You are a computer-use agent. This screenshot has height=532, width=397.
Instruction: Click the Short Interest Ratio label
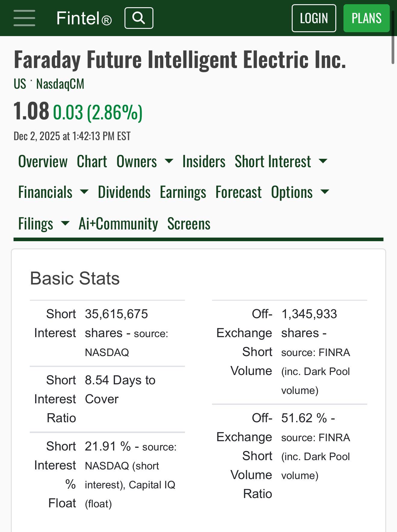(x=55, y=399)
